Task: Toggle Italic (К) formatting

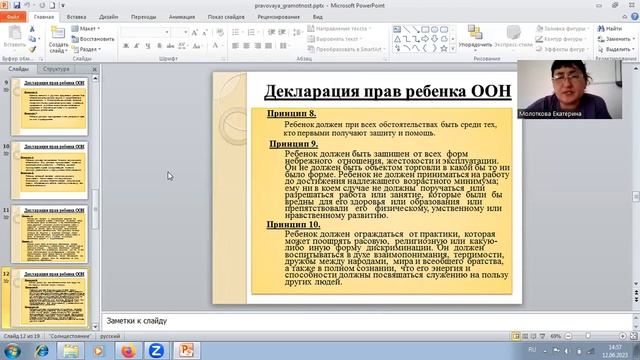Action: (x=137, y=46)
